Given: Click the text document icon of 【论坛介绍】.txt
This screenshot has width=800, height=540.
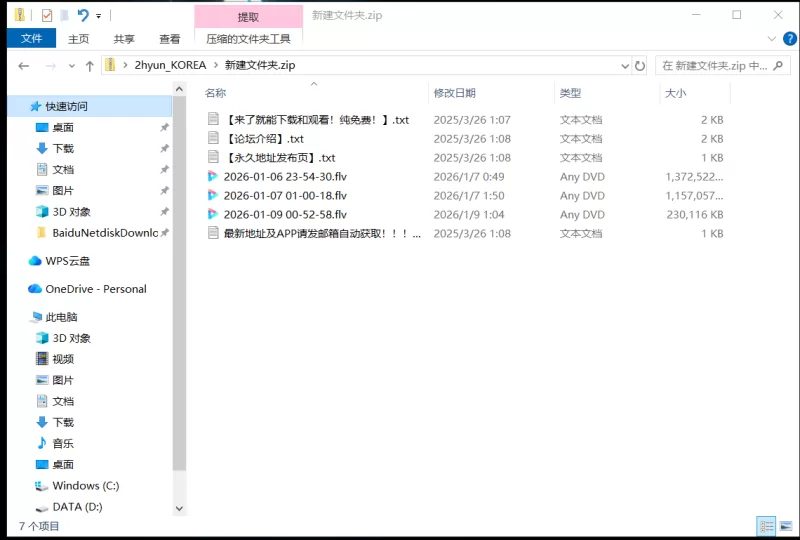Looking at the screenshot, I should pos(213,138).
